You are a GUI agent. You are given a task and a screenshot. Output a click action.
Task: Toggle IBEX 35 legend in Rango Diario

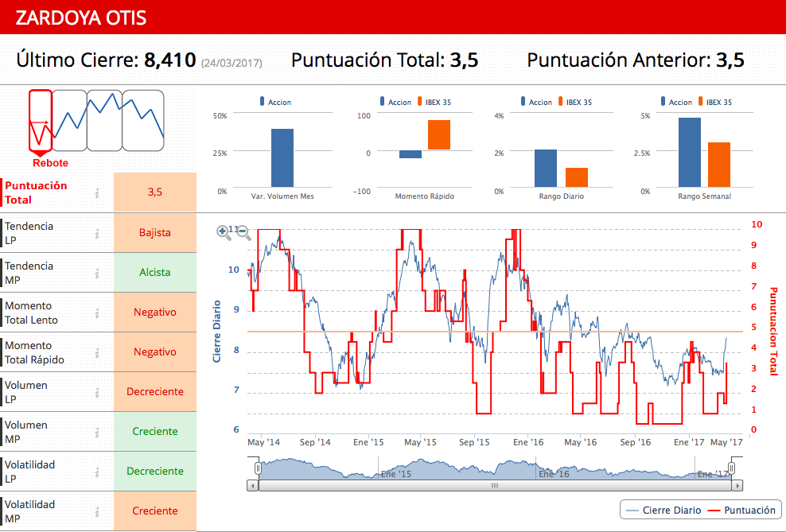[x=575, y=102]
